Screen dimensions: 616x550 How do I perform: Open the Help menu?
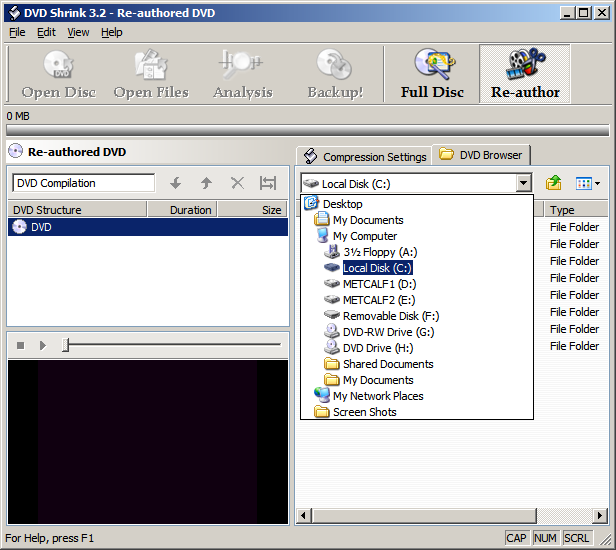click(112, 32)
